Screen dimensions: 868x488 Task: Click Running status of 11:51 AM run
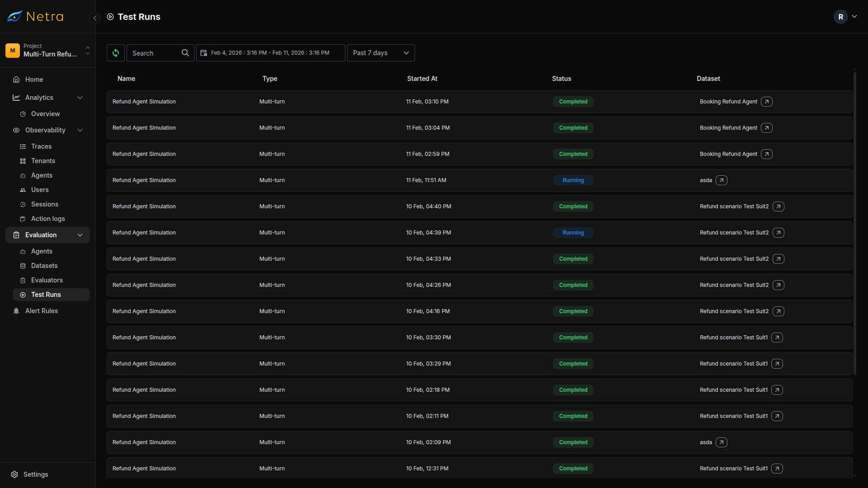click(x=573, y=180)
